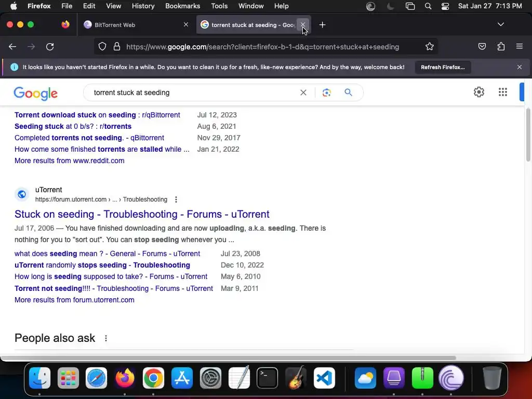The image size is (532, 399).
Task: Open a new tab with plus button
Action: click(x=322, y=25)
